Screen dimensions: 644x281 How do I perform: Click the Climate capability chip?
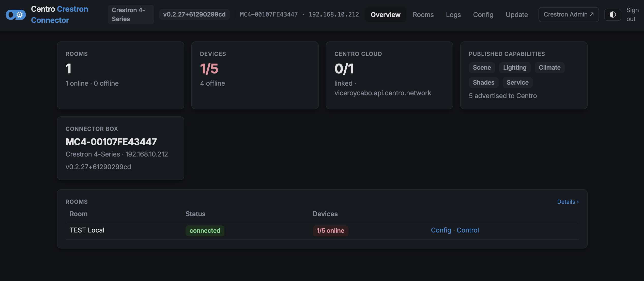[549, 68]
